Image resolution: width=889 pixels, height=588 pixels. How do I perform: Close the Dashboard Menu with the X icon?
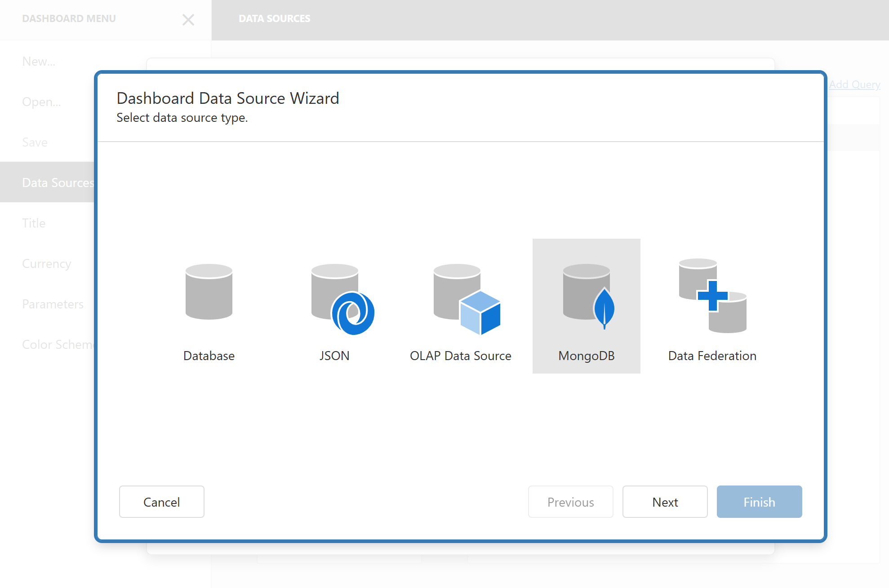click(x=188, y=20)
